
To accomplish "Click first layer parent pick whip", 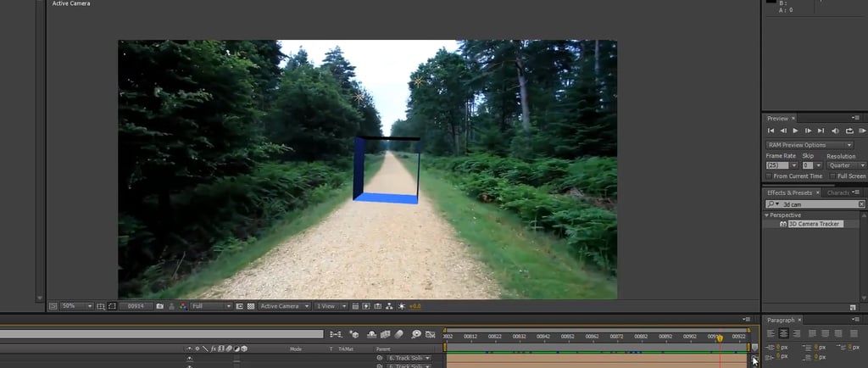I will (380, 358).
